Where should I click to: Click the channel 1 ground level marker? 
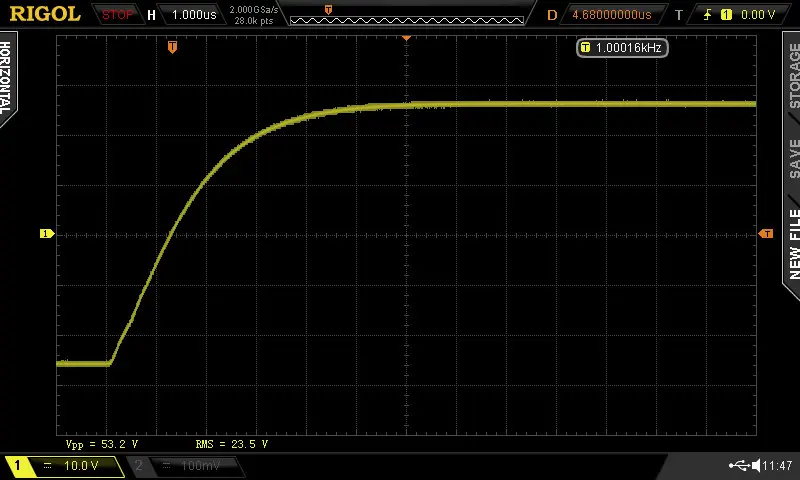[46, 234]
